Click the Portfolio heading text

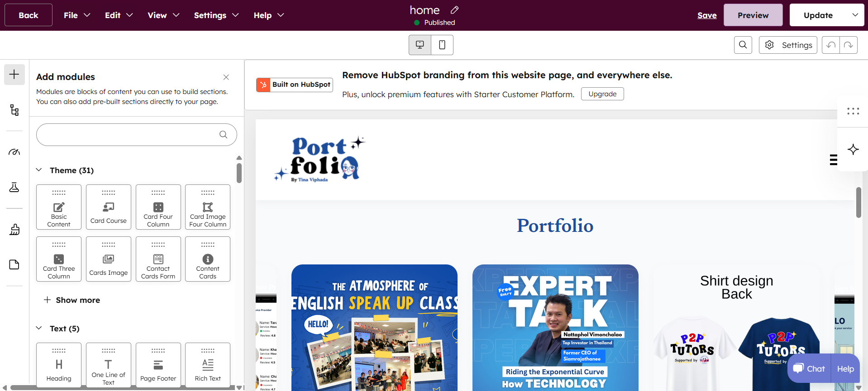tap(555, 226)
